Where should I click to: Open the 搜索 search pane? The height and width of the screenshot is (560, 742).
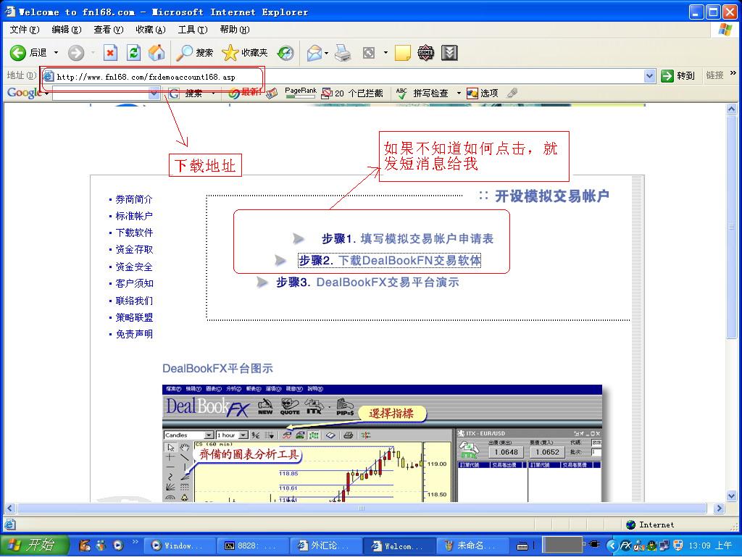[x=194, y=52]
